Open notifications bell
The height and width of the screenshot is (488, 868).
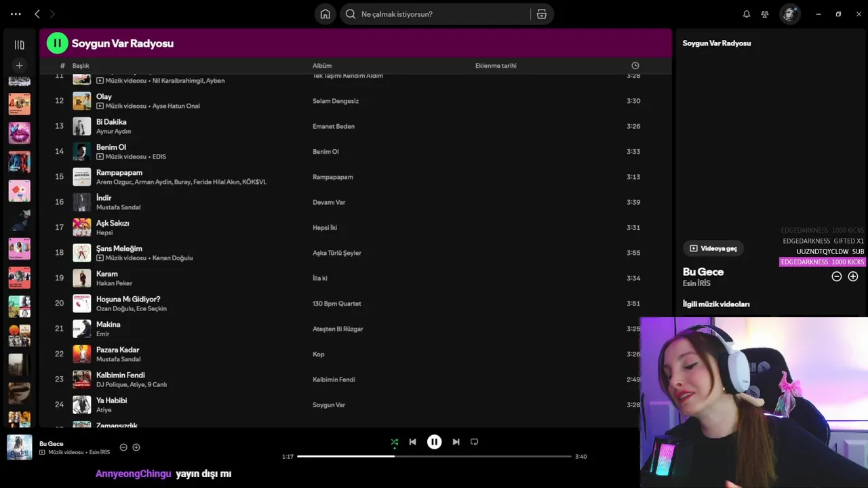pyautogui.click(x=747, y=14)
